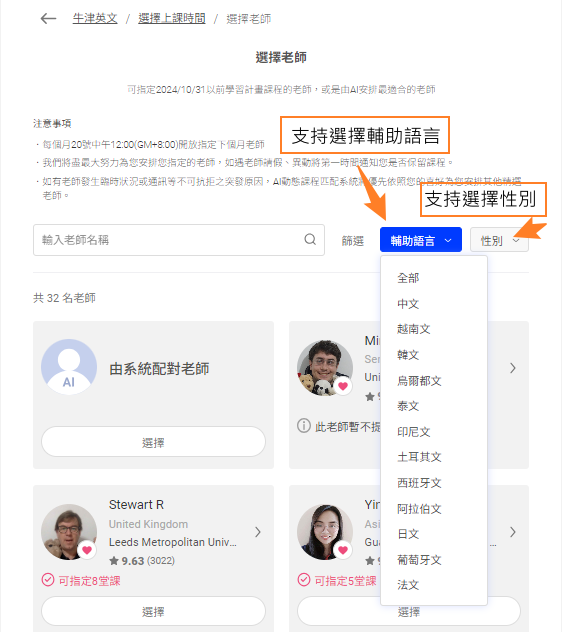Click the 共 32 名老師 count text
The height and width of the screenshot is (632, 562).
[x=65, y=298]
